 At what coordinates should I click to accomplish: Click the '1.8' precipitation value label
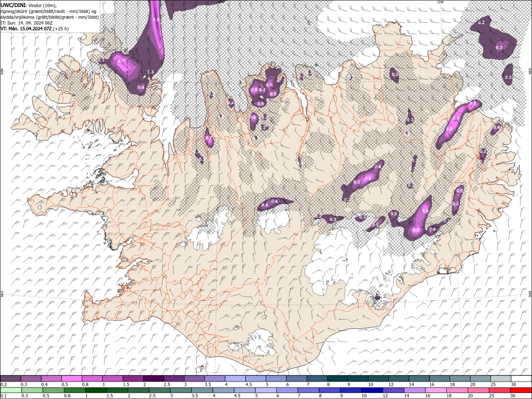click(x=157, y=20)
